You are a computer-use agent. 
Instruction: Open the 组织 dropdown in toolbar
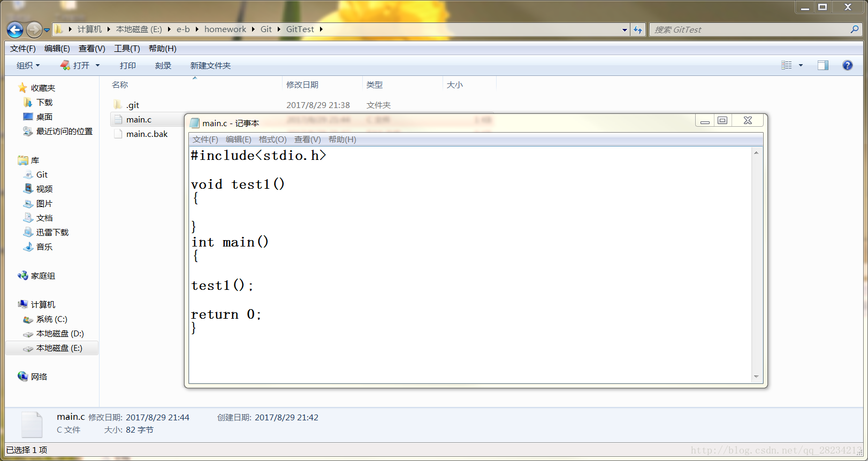pos(28,65)
